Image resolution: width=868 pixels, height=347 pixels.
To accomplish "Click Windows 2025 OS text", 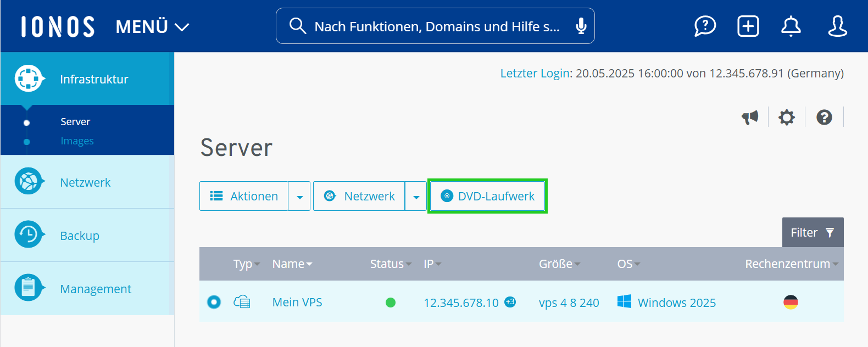I will (x=677, y=303).
